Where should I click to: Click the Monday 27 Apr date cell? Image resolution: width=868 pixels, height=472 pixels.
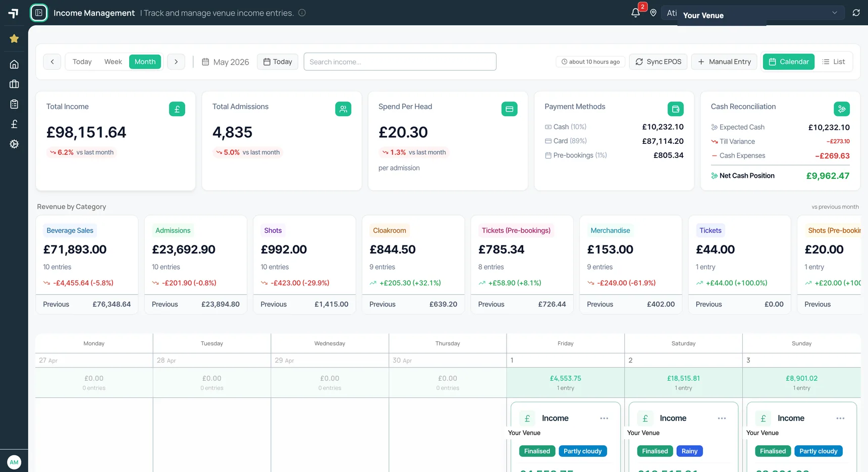pos(94,360)
